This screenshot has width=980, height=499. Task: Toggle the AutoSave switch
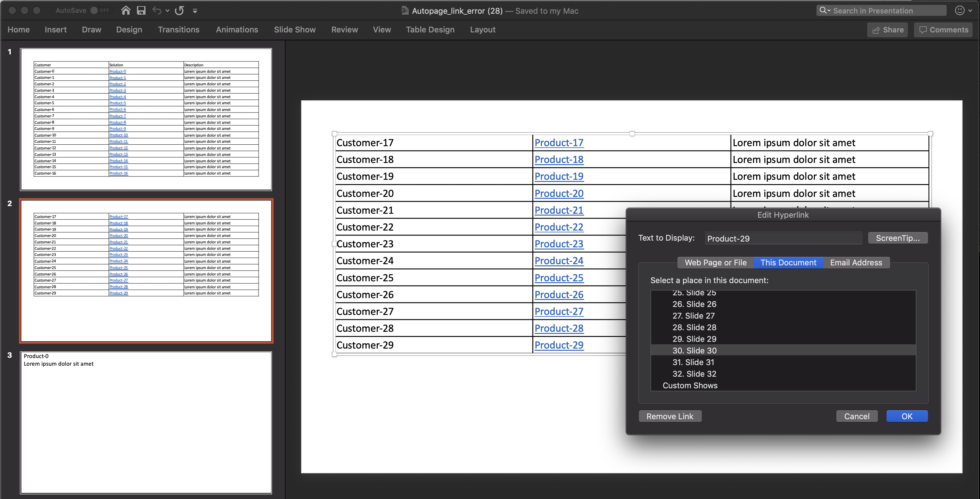point(95,10)
